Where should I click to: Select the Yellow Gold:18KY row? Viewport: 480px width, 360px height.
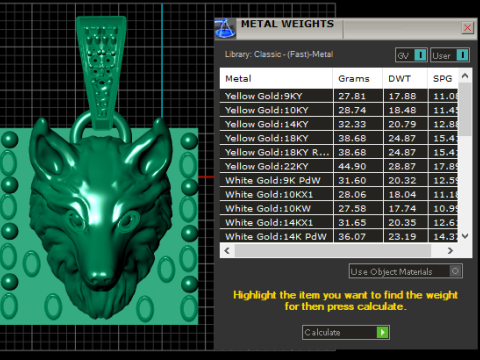(x=339, y=138)
